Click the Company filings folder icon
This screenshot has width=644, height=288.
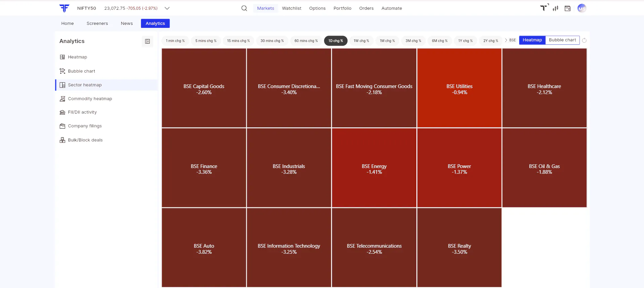pyautogui.click(x=62, y=126)
